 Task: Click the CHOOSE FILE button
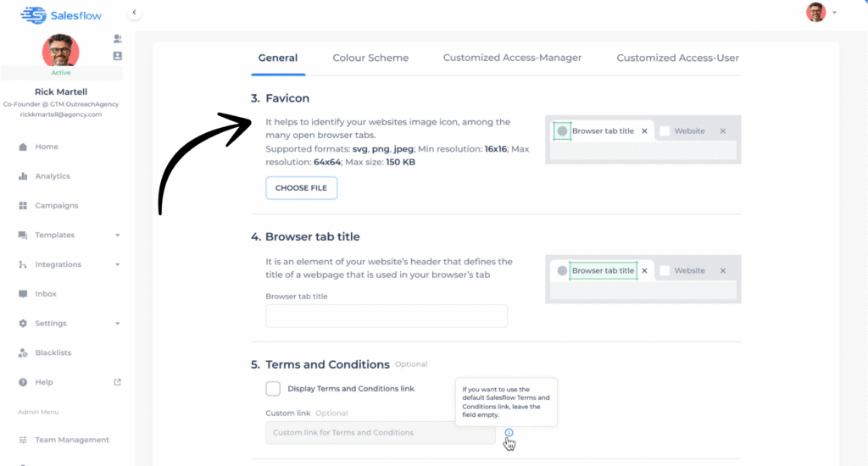coord(302,188)
